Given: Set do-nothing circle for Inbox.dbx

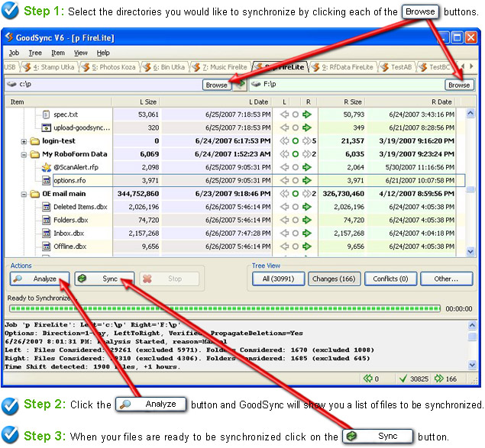Looking at the screenshot, I should (x=295, y=234).
